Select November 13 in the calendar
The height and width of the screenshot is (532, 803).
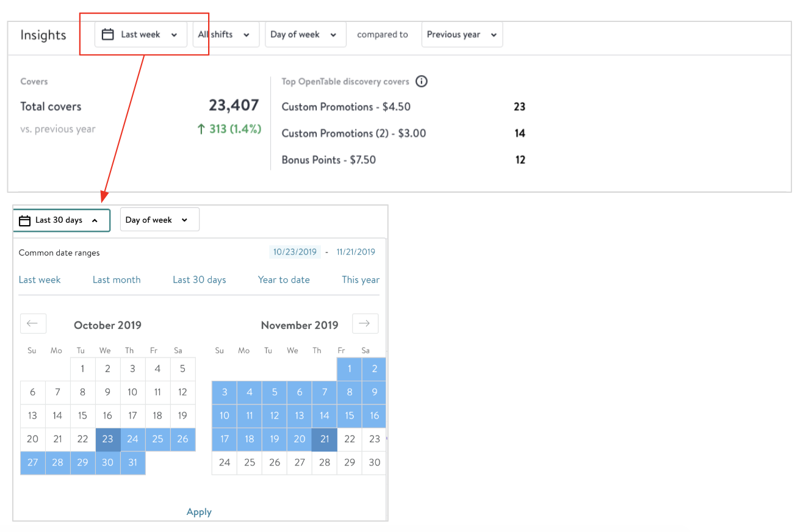click(x=300, y=416)
